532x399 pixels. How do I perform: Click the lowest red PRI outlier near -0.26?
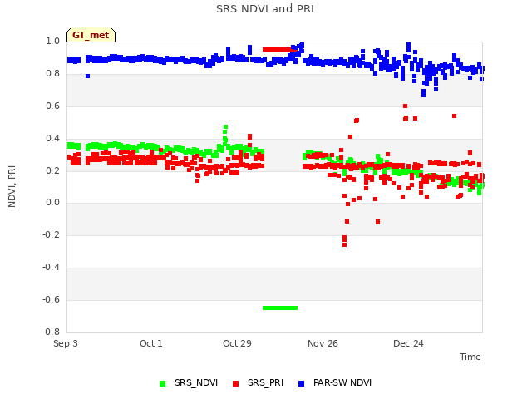pyautogui.click(x=345, y=244)
